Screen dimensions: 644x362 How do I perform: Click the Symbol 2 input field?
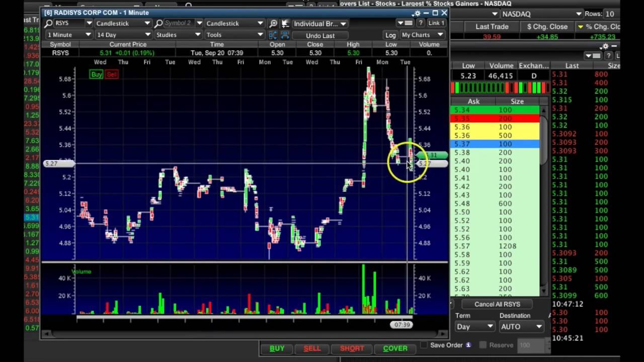pos(179,23)
